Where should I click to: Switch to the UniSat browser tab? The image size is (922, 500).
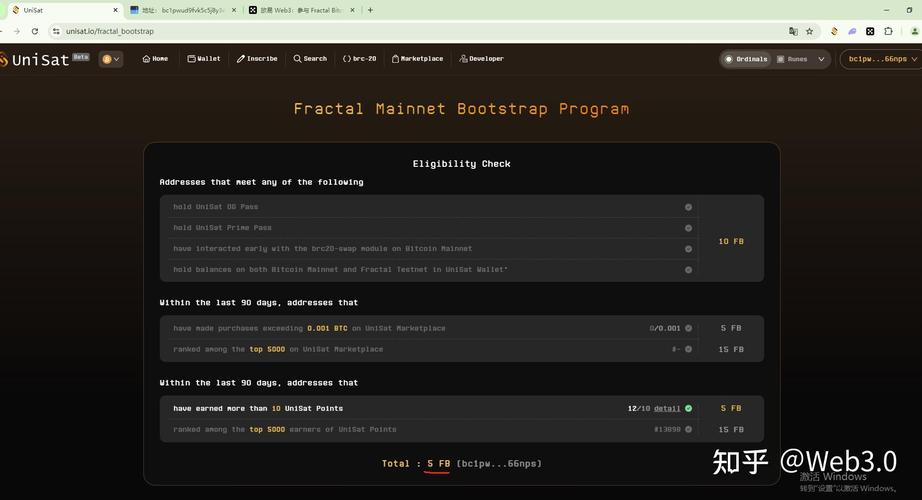pyautogui.click(x=65, y=10)
